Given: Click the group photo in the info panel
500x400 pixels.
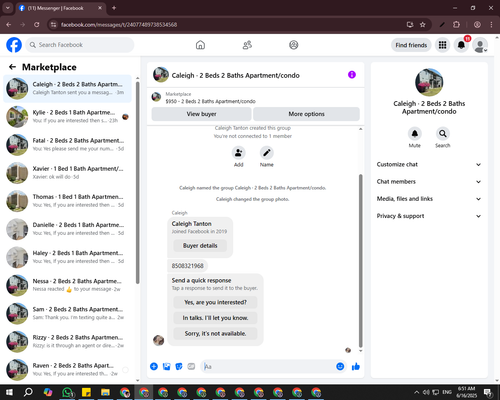Looking at the screenshot, I should (x=429, y=82).
